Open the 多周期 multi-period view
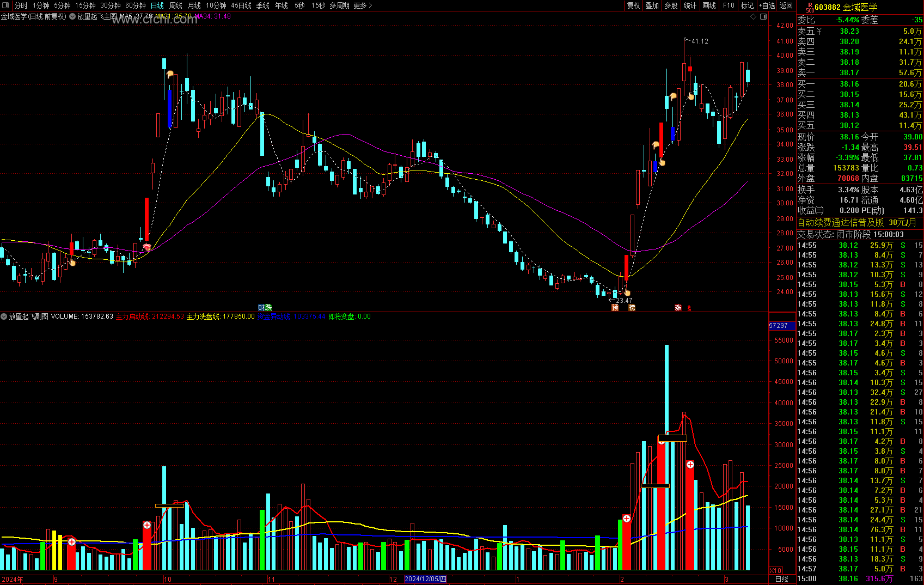 [340, 5]
